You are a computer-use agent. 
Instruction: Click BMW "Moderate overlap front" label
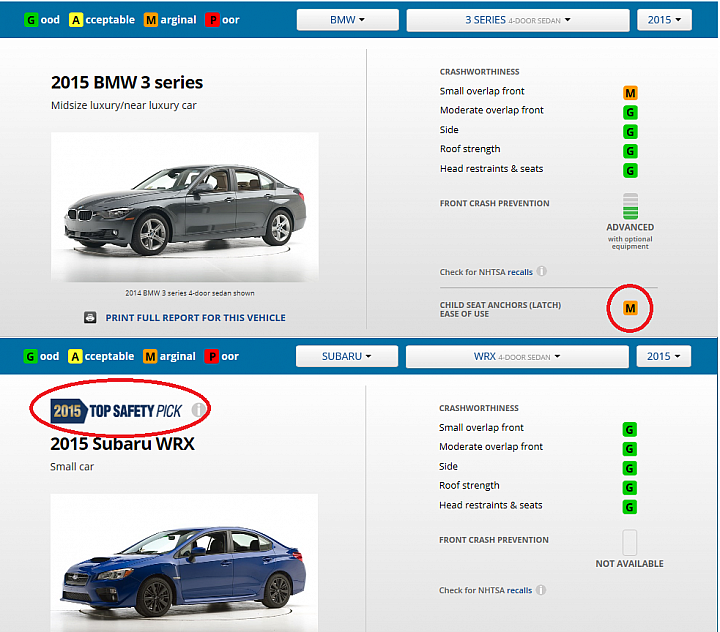[491, 111]
